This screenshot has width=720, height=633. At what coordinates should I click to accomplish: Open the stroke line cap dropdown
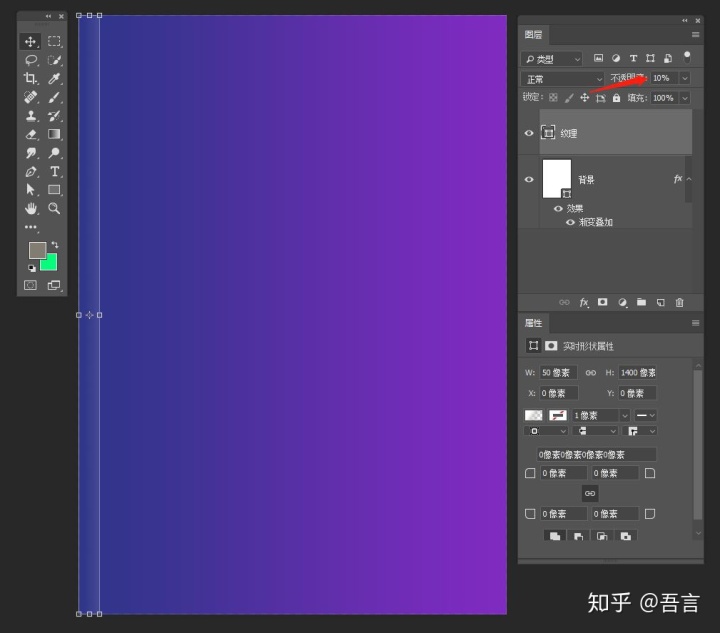(596, 431)
